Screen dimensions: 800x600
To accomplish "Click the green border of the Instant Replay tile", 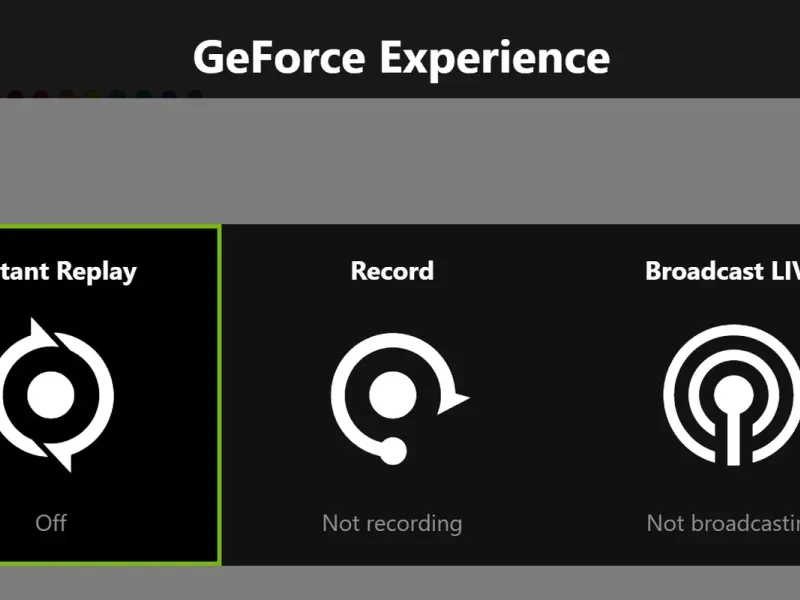I will 218,400.
